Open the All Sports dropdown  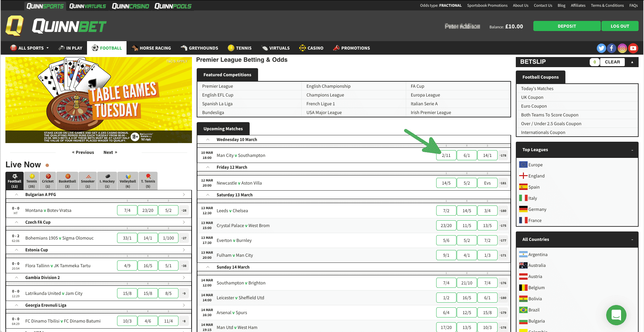(30, 48)
